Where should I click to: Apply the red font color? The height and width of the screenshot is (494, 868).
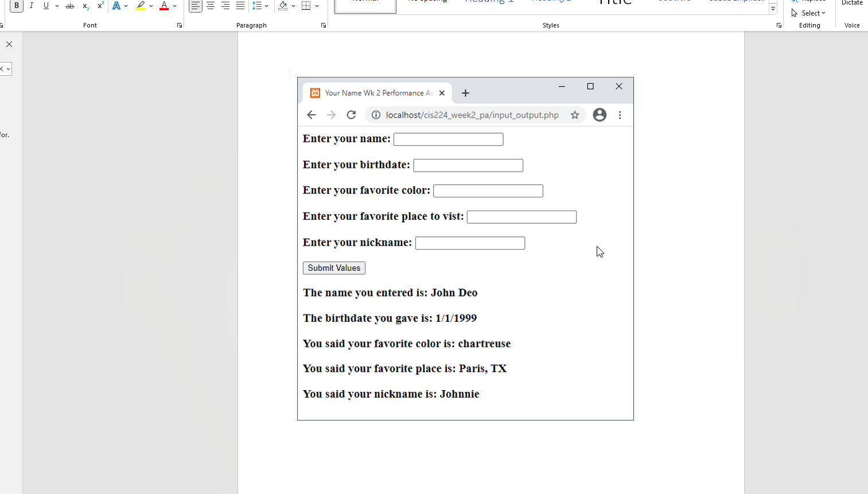pyautogui.click(x=164, y=6)
